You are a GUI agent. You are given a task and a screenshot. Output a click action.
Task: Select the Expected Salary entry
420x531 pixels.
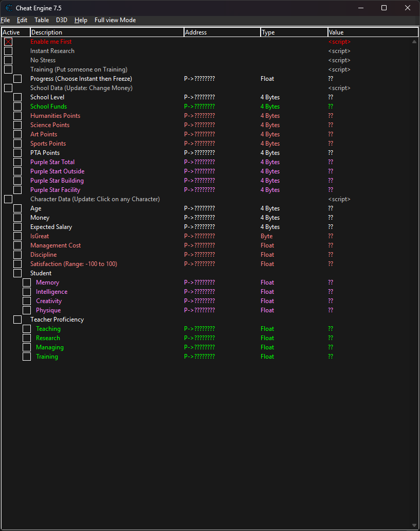(51, 227)
